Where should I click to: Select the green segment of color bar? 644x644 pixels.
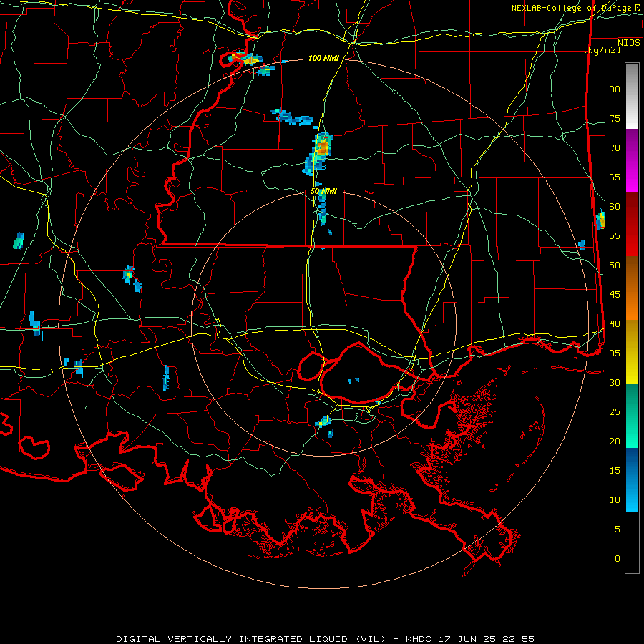(632, 416)
